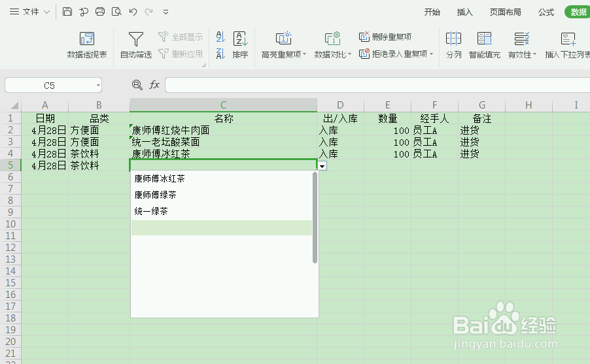Click the 备注 header cell

(481, 118)
